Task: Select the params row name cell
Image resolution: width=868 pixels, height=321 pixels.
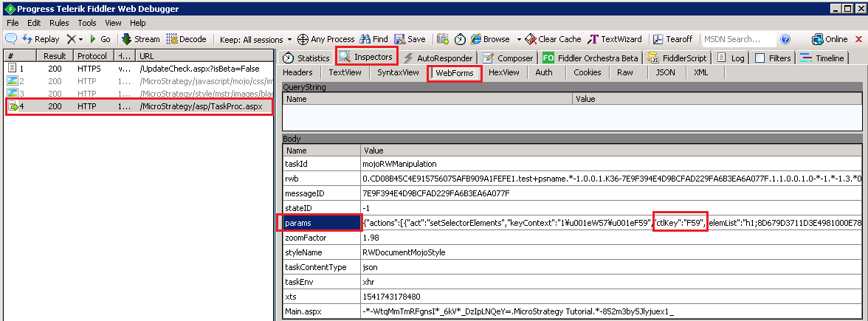Action: pos(322,224)
